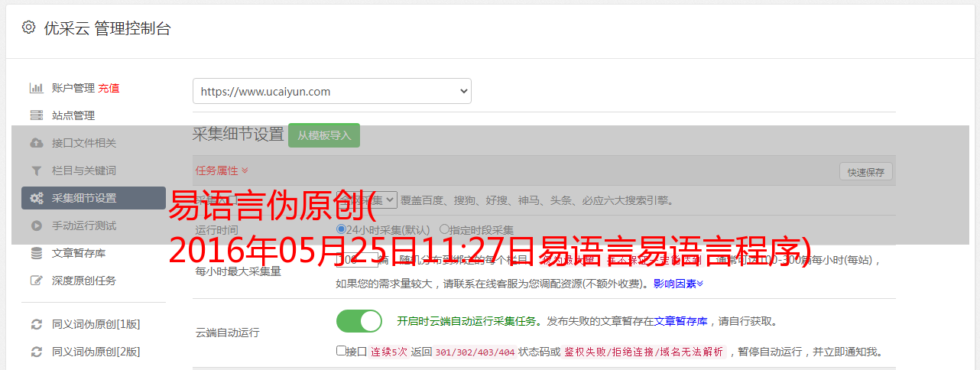The height and width of the screenshot is (370, 980).
Task: Click the 快速保存 button
Action: click(x=865, y=172)
